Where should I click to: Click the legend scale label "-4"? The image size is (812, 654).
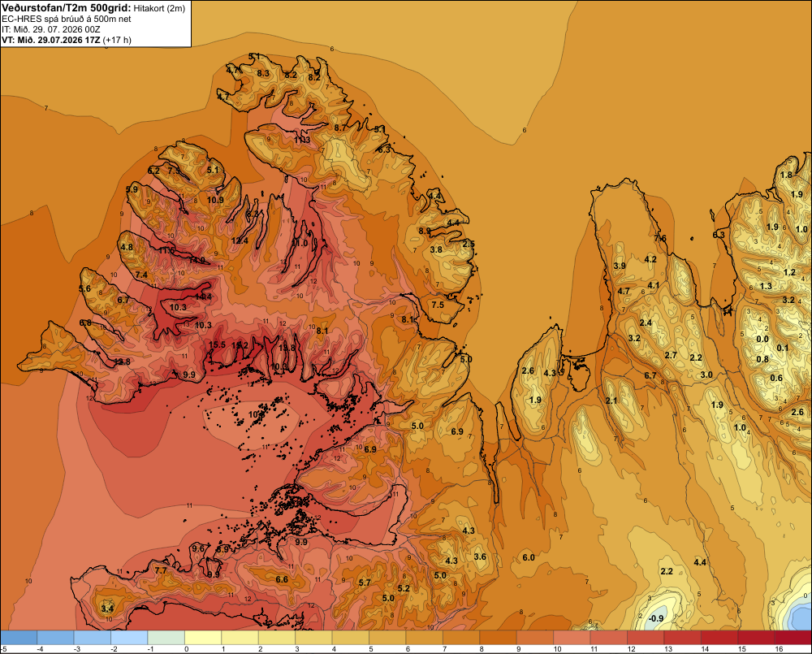(41, 649)
